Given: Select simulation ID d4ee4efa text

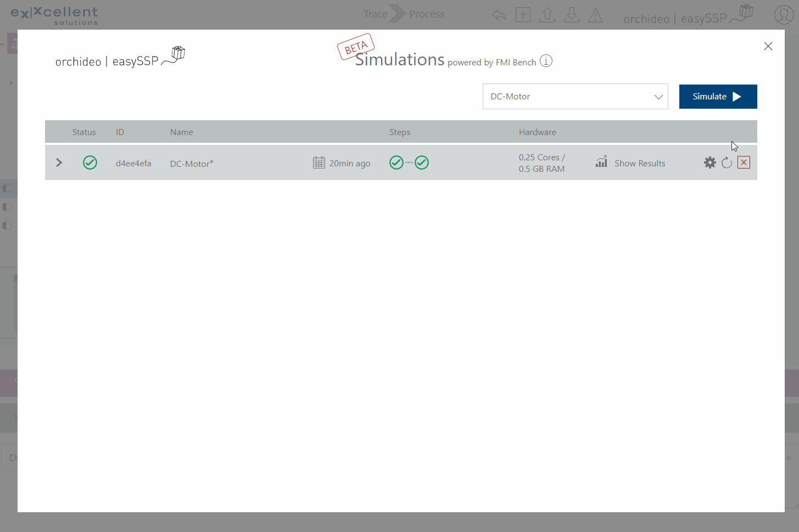Looking at the screenshot, I should 133,163.
